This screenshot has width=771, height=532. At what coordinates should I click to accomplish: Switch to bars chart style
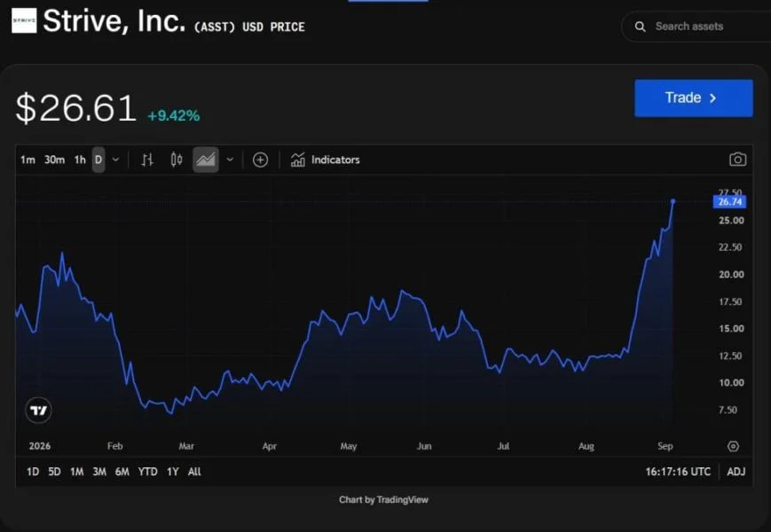coord(147,160)
